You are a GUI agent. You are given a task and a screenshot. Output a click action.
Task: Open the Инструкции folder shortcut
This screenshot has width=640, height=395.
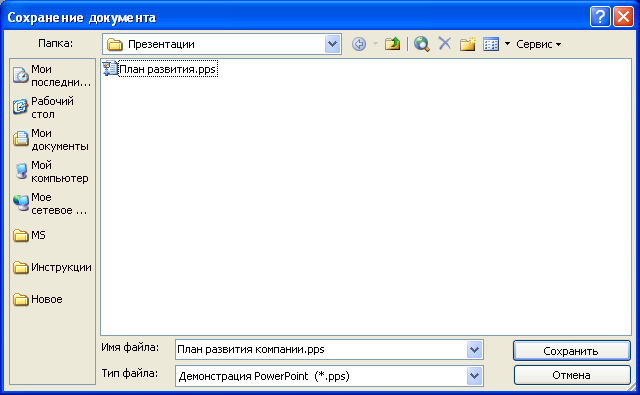52,267
